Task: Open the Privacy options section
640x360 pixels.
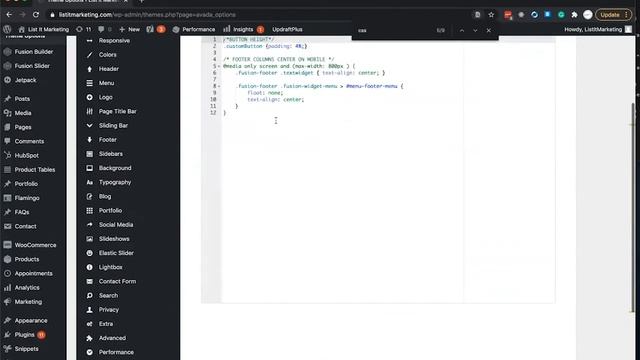Action: point(109,309)
